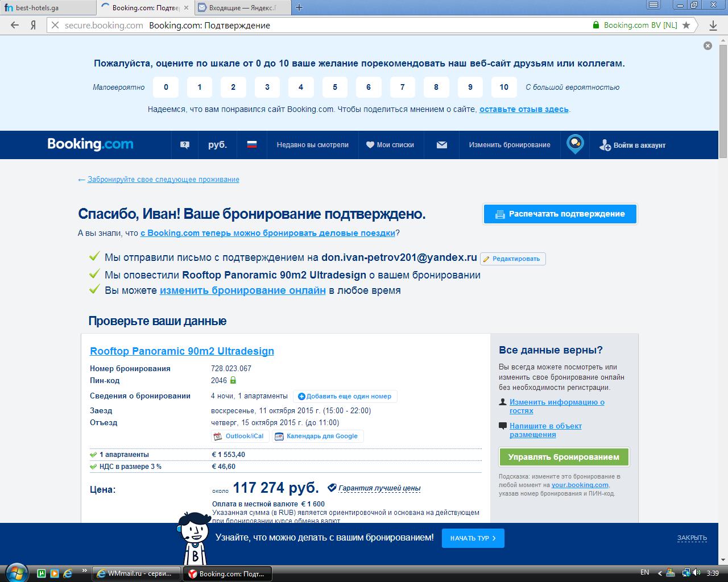Click the green quick launch icon in taskbar

[42, 573]
